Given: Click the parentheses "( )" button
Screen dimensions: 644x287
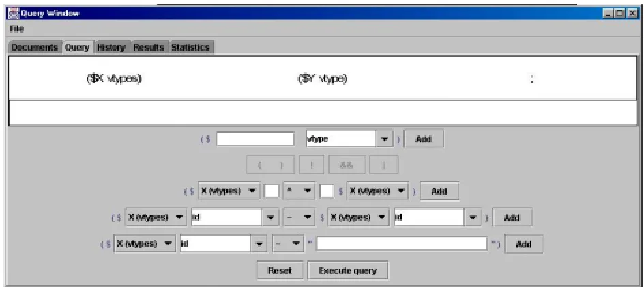Looking at the screenshot, I should [x=270, y=165].
